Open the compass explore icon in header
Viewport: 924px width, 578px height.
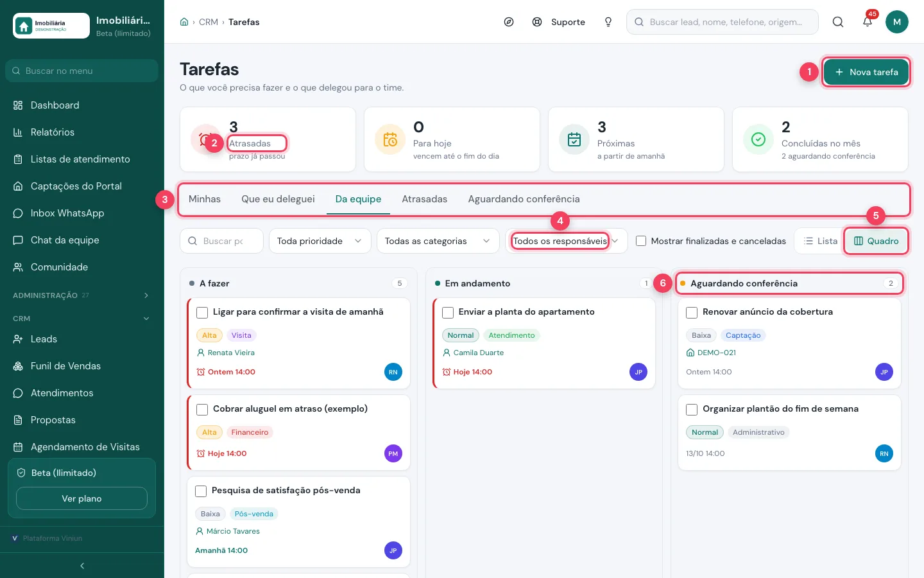509,22
